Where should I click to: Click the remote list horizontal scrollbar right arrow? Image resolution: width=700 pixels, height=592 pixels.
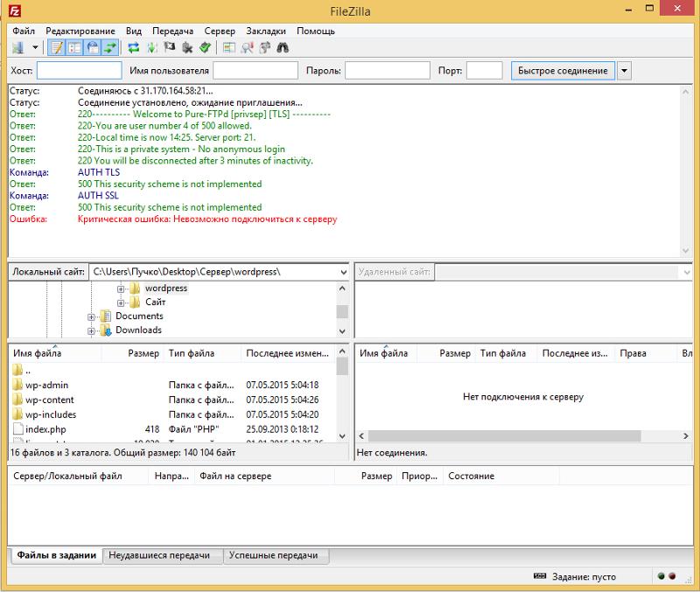686,435
